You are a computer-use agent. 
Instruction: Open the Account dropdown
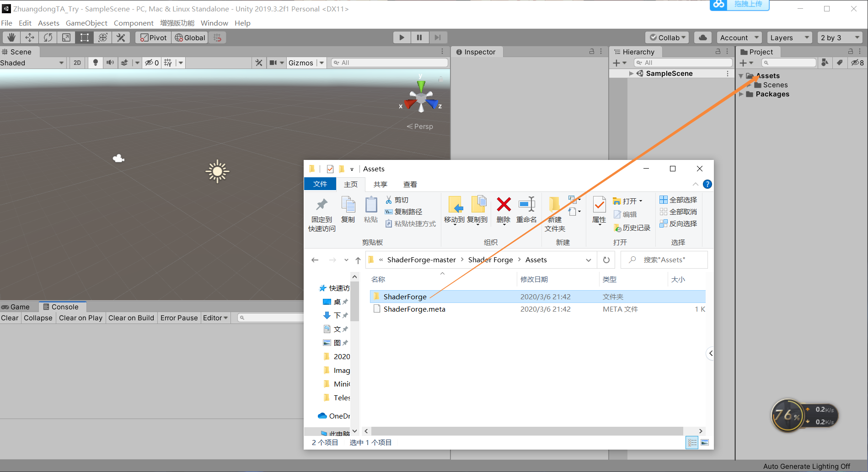coord(739,37)
